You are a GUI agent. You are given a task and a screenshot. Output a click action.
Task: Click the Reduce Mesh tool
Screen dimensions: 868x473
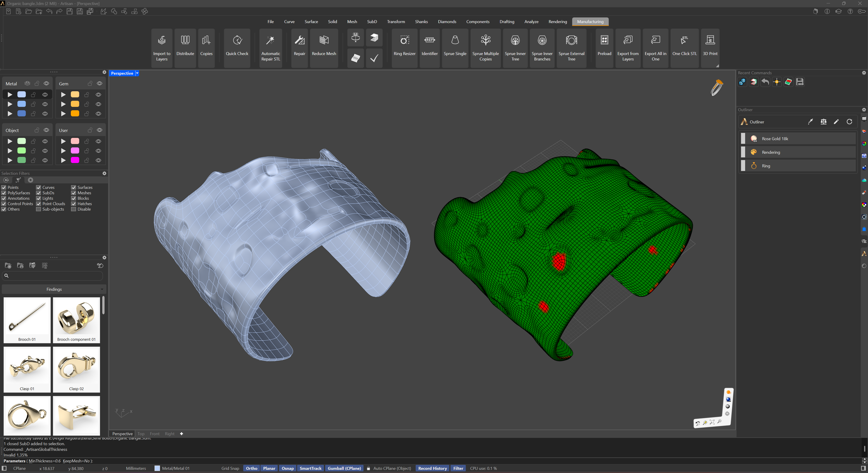click(324, 48)
